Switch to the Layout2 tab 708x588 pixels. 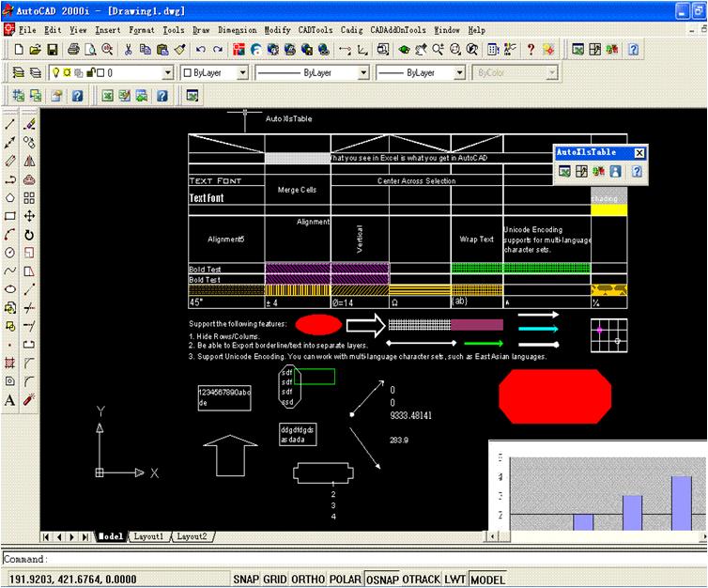point(192,536)
